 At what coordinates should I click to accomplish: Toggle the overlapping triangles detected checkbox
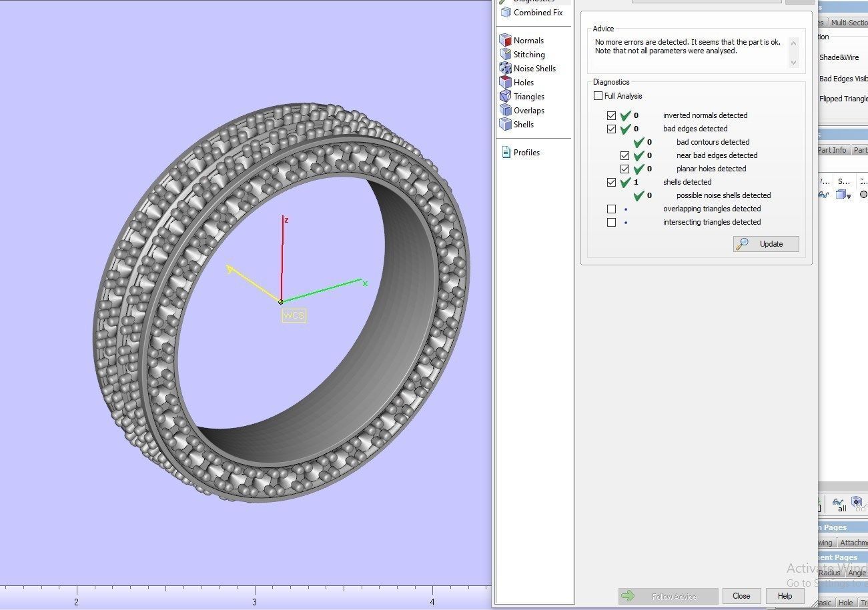(612, 209)
